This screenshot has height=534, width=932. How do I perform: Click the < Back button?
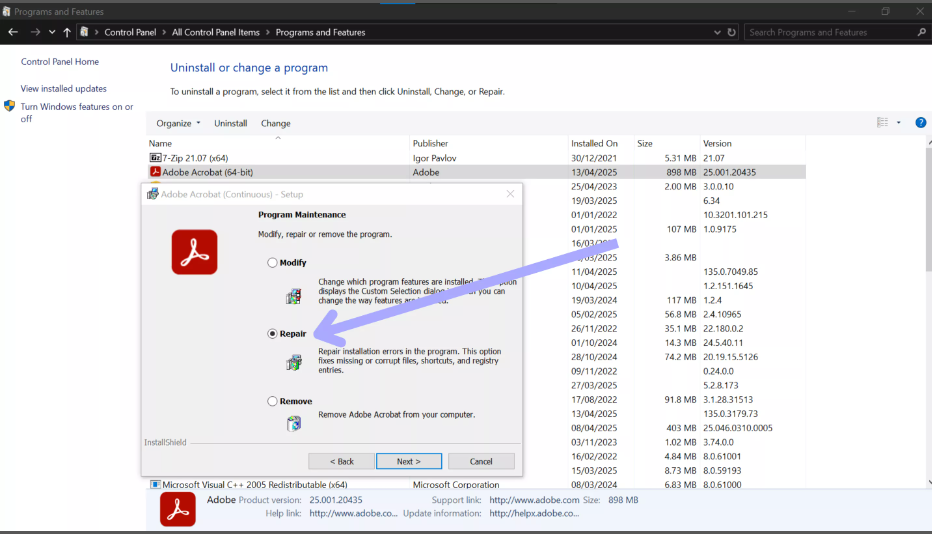[x=341, y=461]
